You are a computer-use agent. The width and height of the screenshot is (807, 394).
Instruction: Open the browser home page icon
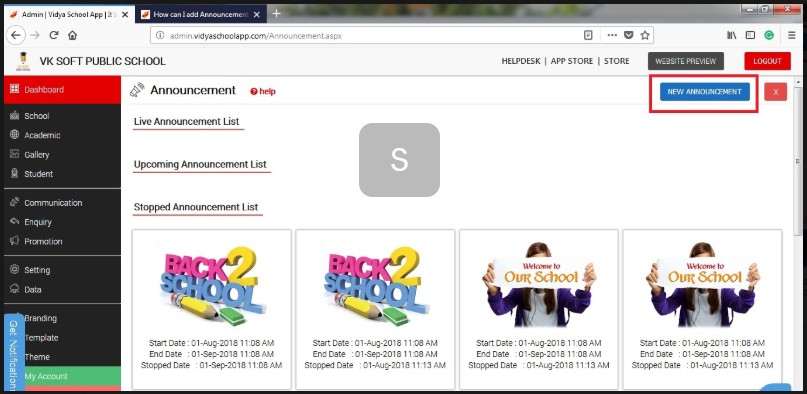coord(73,35)
